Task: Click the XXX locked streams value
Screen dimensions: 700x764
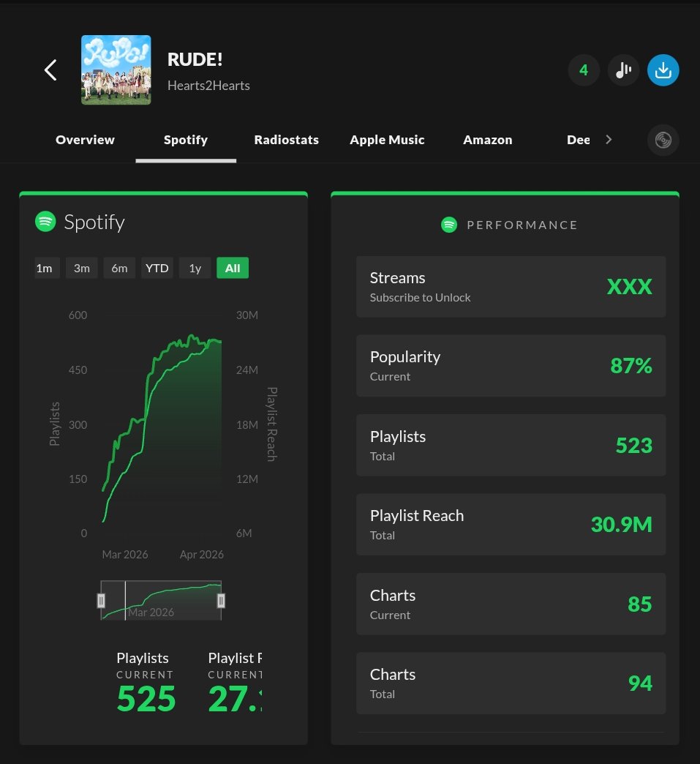Action: coord(629,287)
